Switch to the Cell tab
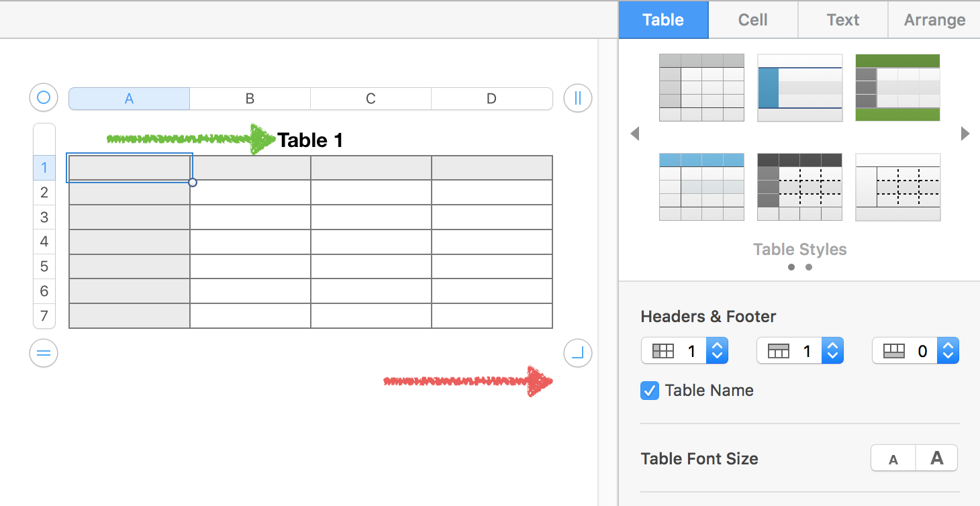This screenshot has height=506, width=980. 752,20
